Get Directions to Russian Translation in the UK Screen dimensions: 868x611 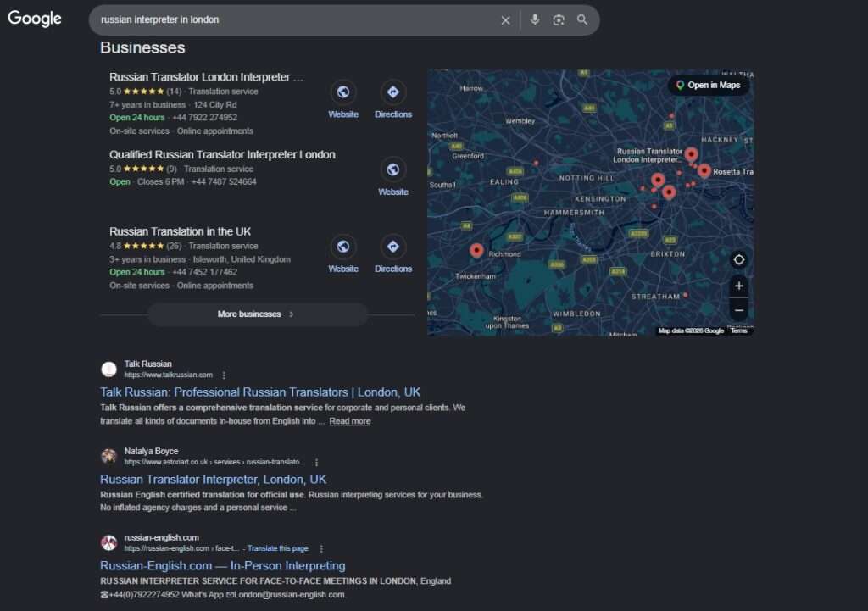[393, 254]
